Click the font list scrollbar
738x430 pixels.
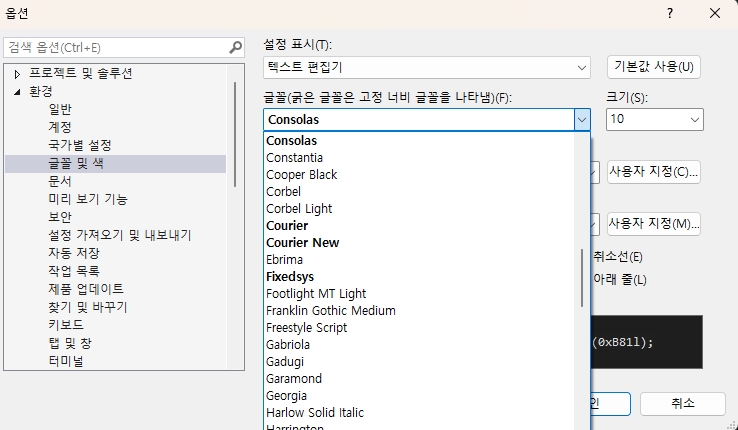pos(583,280)
